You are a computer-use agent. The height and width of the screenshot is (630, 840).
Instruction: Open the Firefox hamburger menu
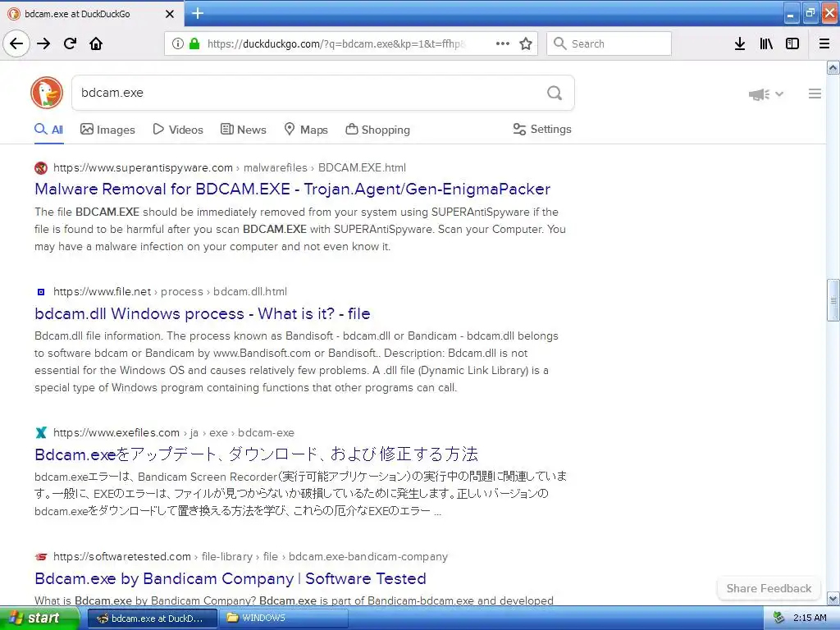click(x=824, y=43)
